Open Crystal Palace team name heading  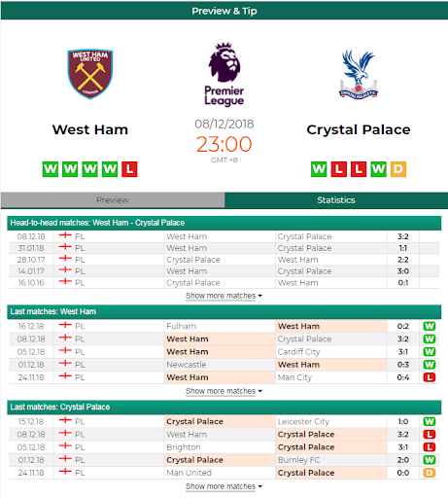click(x=359, y=129)
